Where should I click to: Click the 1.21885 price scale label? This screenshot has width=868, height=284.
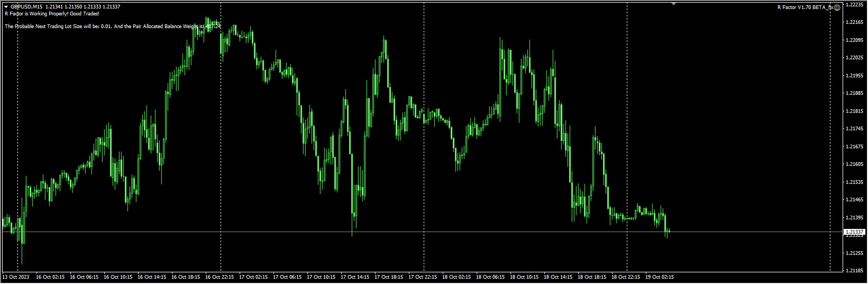(x=855, y=93)
